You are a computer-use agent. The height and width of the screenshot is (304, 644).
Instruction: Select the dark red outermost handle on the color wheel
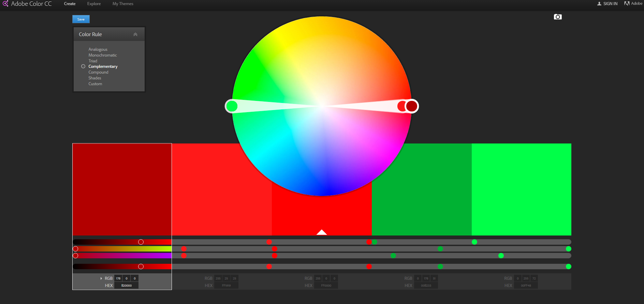[x=412, y=106]
